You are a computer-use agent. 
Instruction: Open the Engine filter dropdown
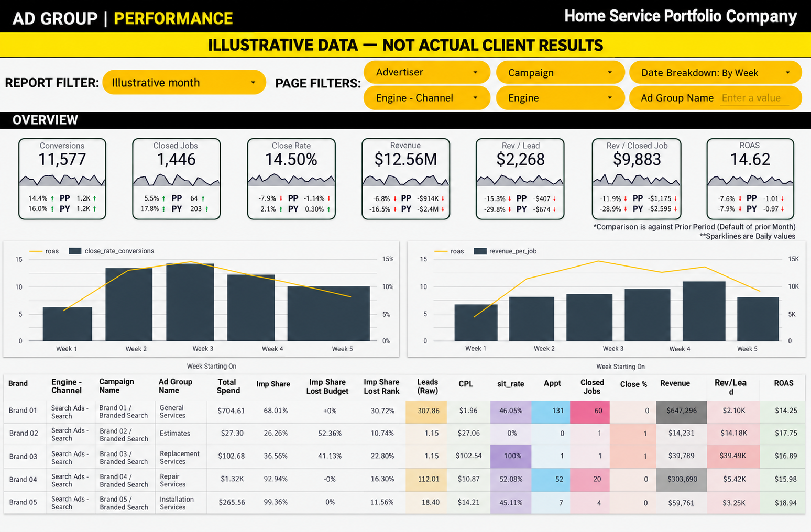(x=560, y=98)
